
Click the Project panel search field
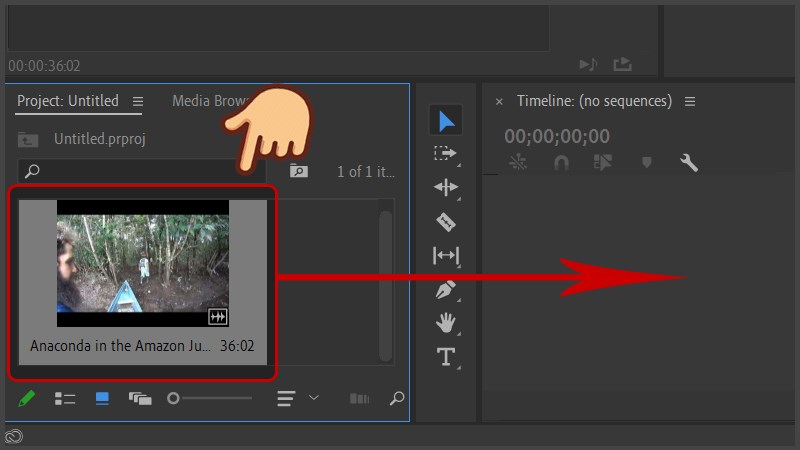tap(141, 171)
